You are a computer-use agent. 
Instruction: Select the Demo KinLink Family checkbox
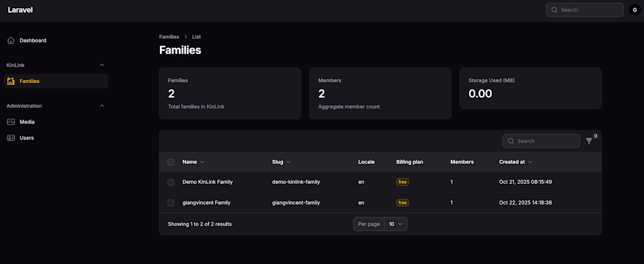[171, 182]
